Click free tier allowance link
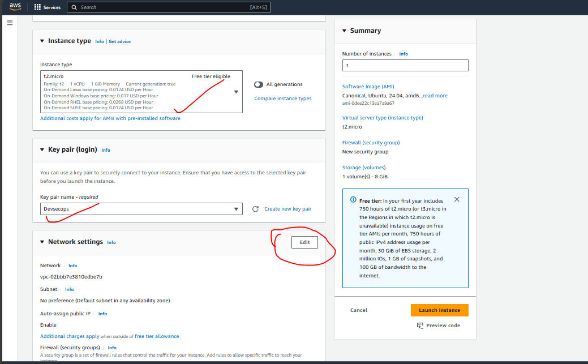This screenshot has height=364, width=588. (x=157, y=336)
